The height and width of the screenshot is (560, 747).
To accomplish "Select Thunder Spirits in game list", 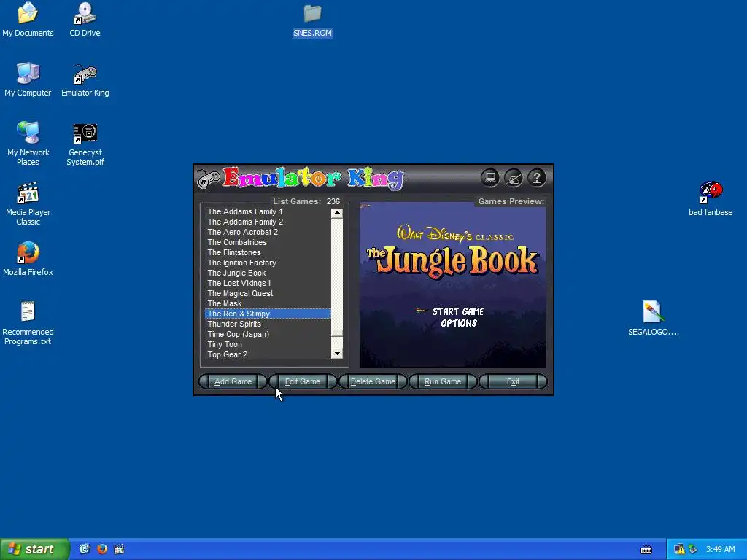I will (268, 324).
